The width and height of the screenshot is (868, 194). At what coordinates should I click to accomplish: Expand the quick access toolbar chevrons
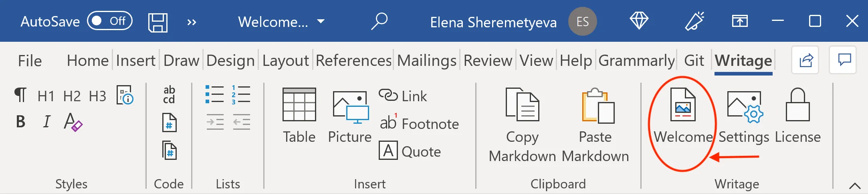pos(192,22)
